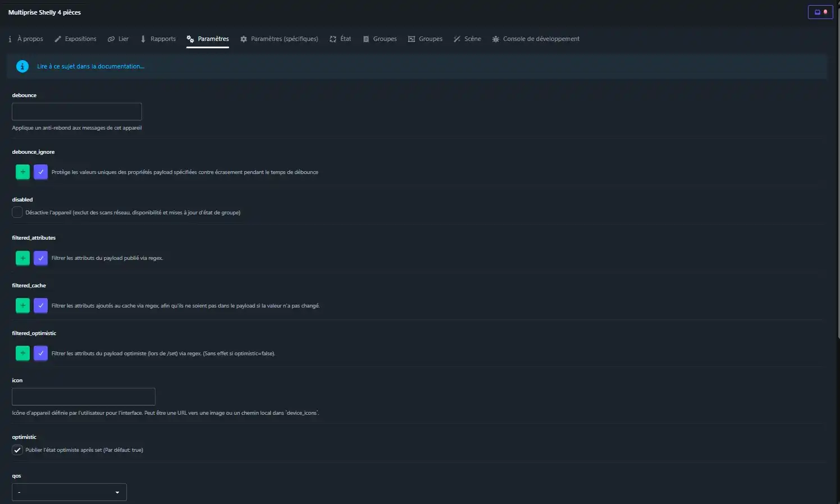Screen dimensions: 840x504
Task: Click the blue info icon in the documentation banner
Action: coord(22,66)
